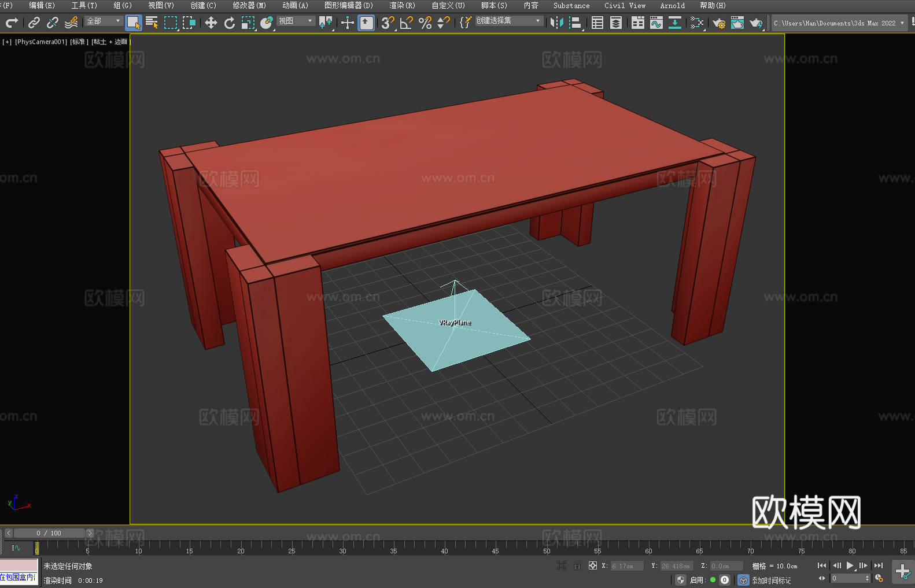Expand project path dropdown C:\Users\Han
The height and width of the screenshot is (588, 915).
(839, 23)
